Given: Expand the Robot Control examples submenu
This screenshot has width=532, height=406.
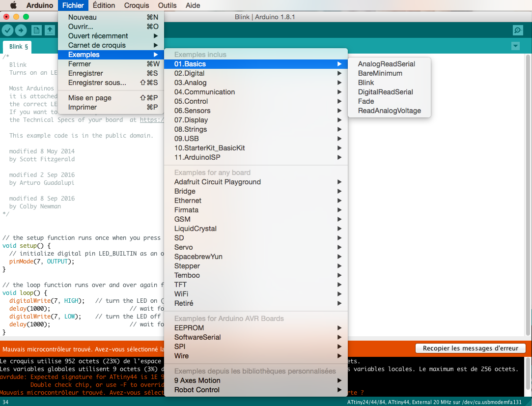Looking at the screenshot, I should 256,390.
